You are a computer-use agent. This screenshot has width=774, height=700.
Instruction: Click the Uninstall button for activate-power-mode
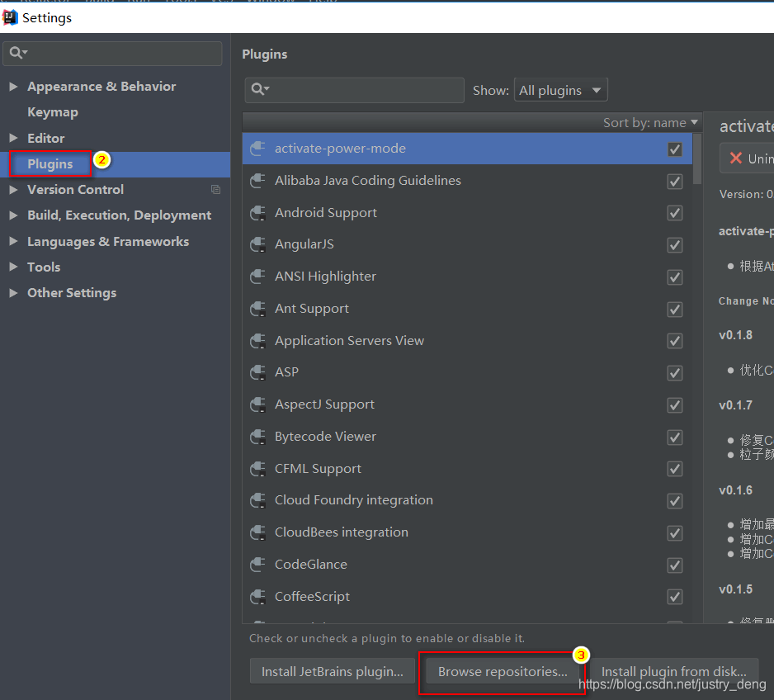(747, 158)
